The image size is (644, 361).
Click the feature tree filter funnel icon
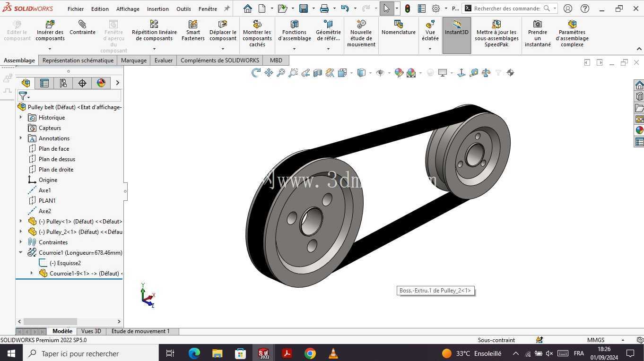coord(23,96)
